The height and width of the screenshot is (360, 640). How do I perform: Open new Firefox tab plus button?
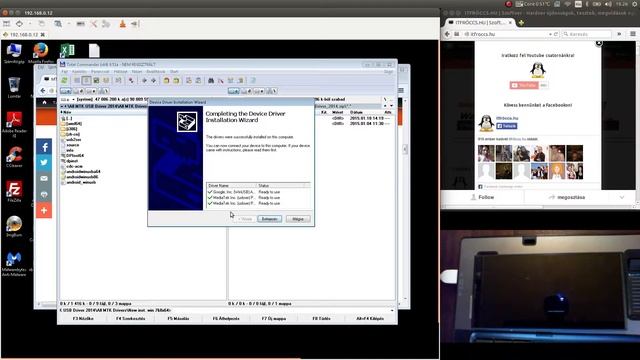point(521,22)
